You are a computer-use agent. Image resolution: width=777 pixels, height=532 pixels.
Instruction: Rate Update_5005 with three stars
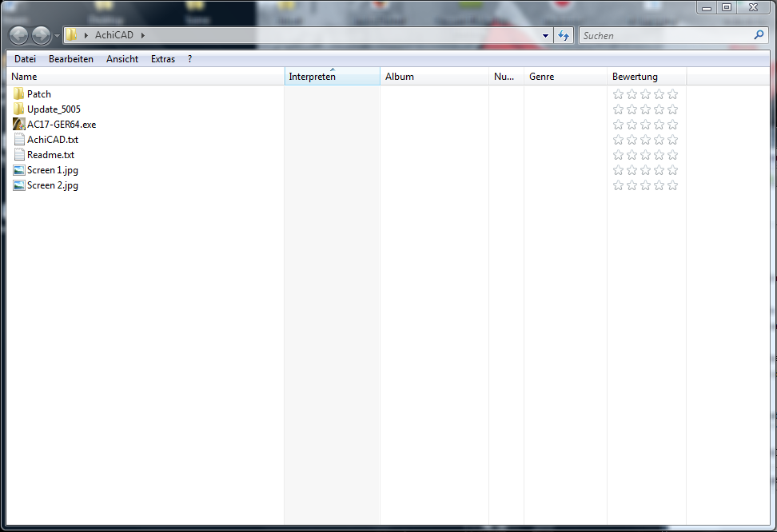point(645,109)
